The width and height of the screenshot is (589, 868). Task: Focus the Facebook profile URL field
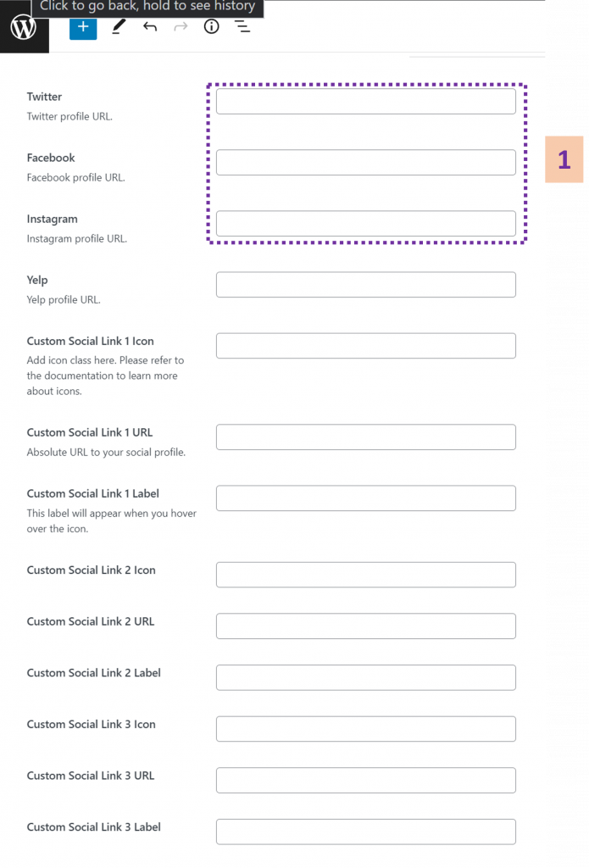pyautogui.click(x=365, y=163)
